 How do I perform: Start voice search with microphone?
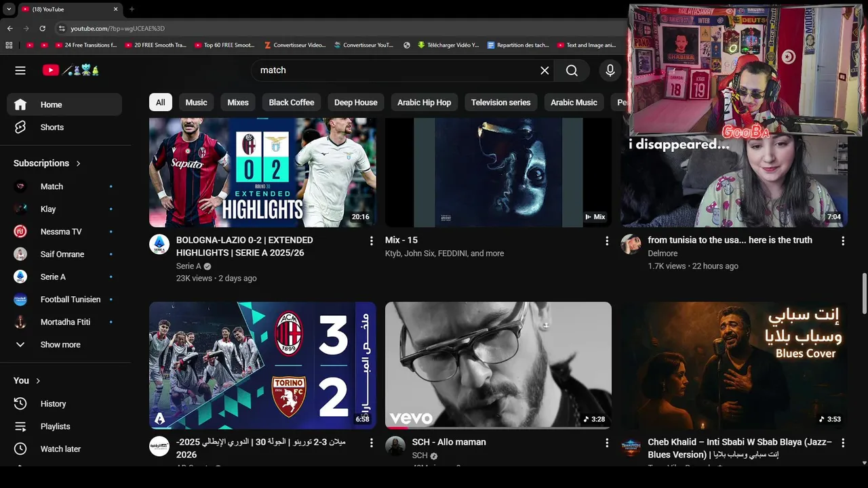(x=610, y=70)
